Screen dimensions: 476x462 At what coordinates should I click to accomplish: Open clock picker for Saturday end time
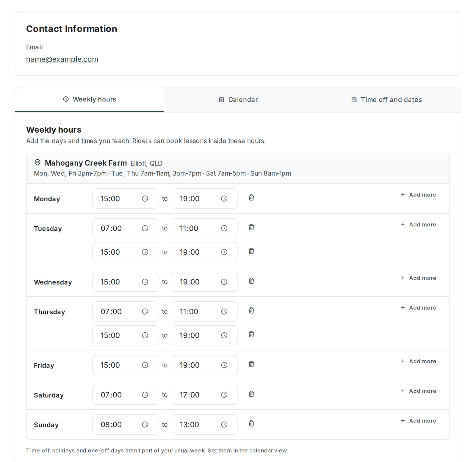coord(224,395)
